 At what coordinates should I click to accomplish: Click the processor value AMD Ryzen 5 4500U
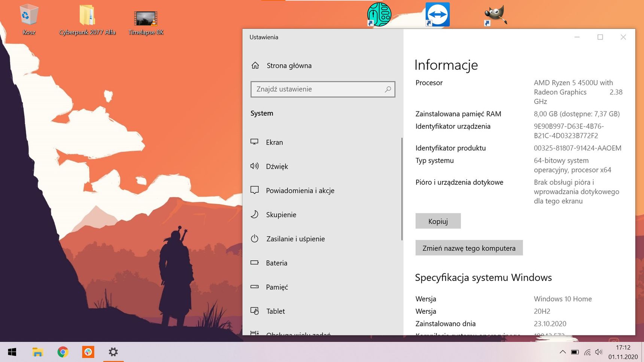pyautogui.click(x=578, y=92)
